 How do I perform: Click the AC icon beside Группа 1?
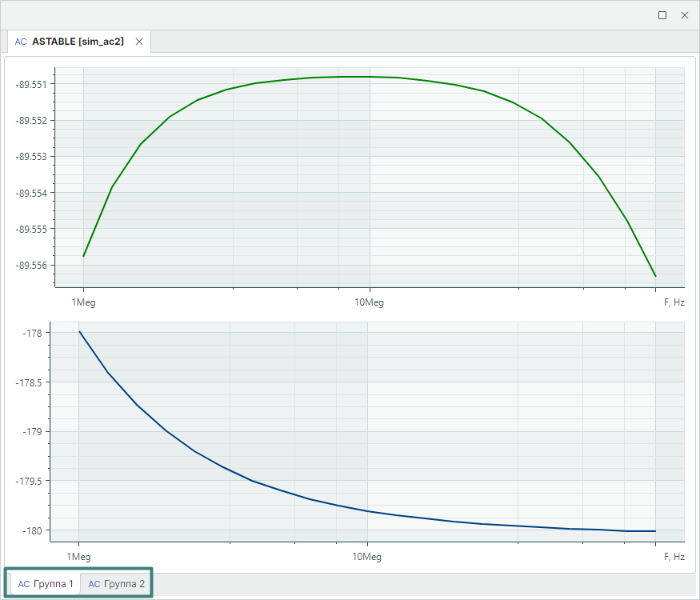(24, 584)
